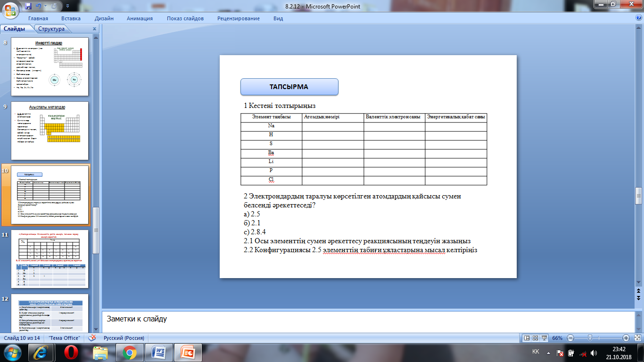644x362 pixels.
Task: Undo the last action
Action: (x=40, y=6)
